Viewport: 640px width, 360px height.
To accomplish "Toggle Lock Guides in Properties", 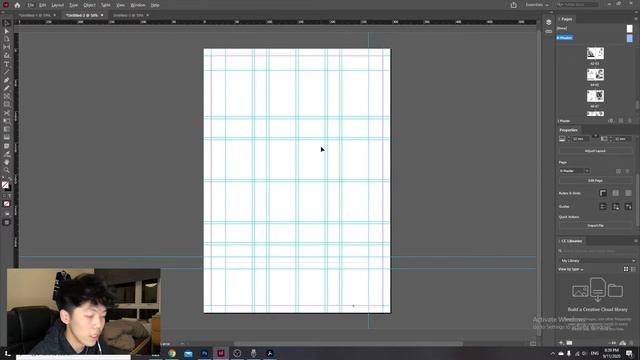I will click(x=616, y=207).
